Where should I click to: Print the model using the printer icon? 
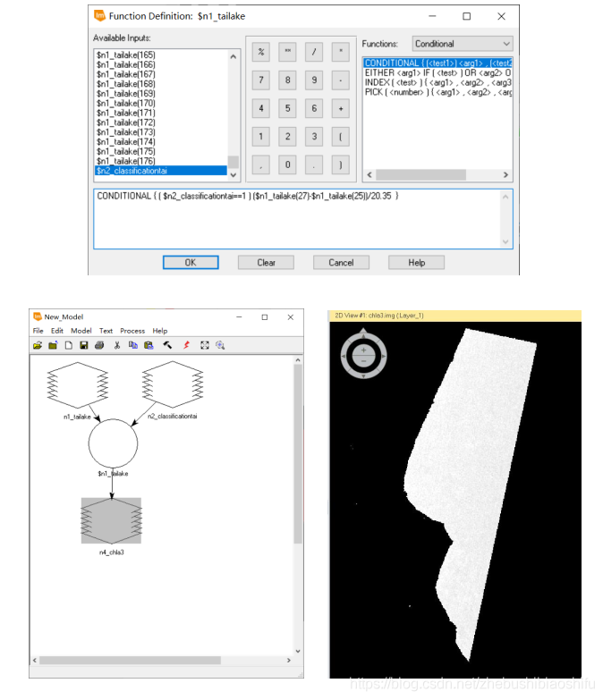99,345
